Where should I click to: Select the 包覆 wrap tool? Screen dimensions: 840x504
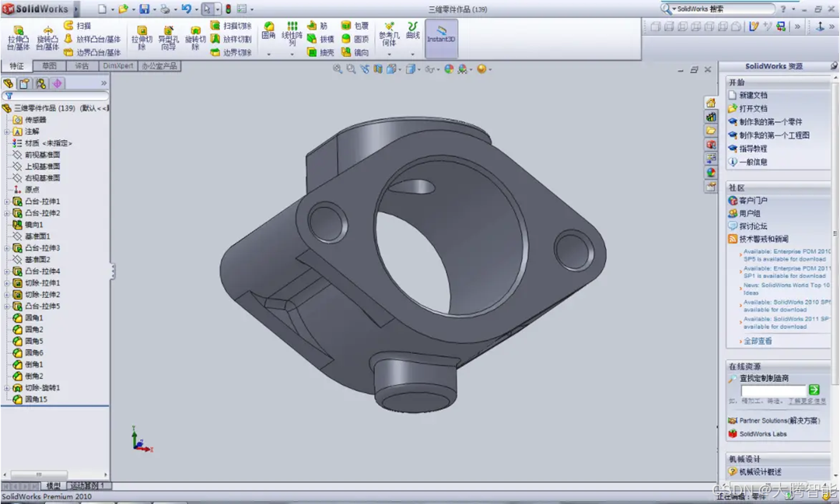coord(355,25)
